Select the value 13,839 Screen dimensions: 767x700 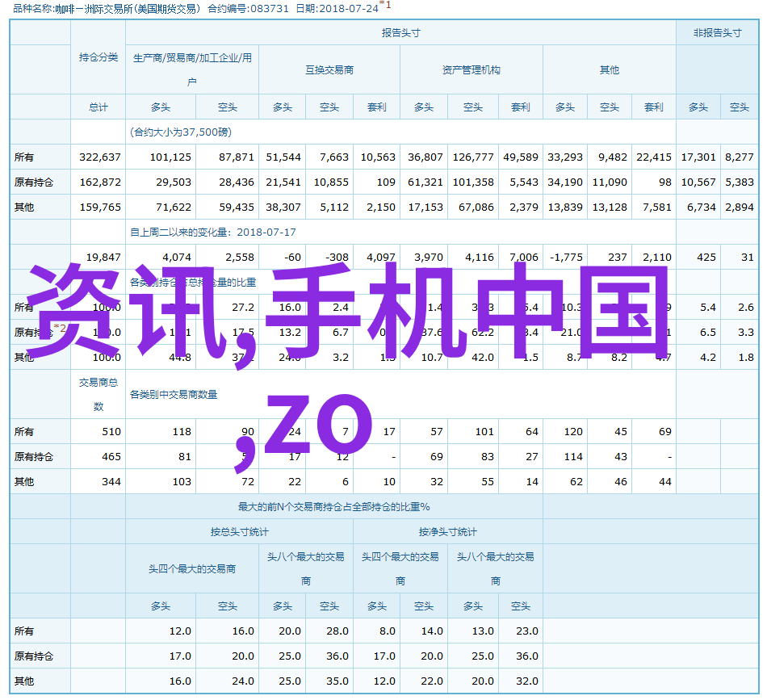(x=565, y=207)
